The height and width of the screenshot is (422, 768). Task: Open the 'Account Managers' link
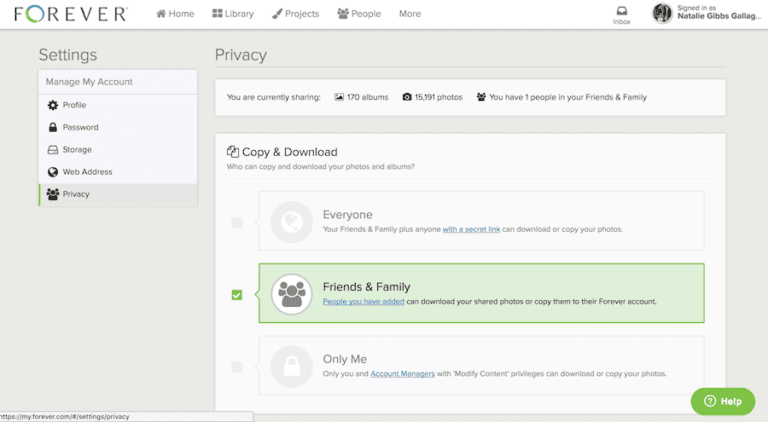click(402, 373)
